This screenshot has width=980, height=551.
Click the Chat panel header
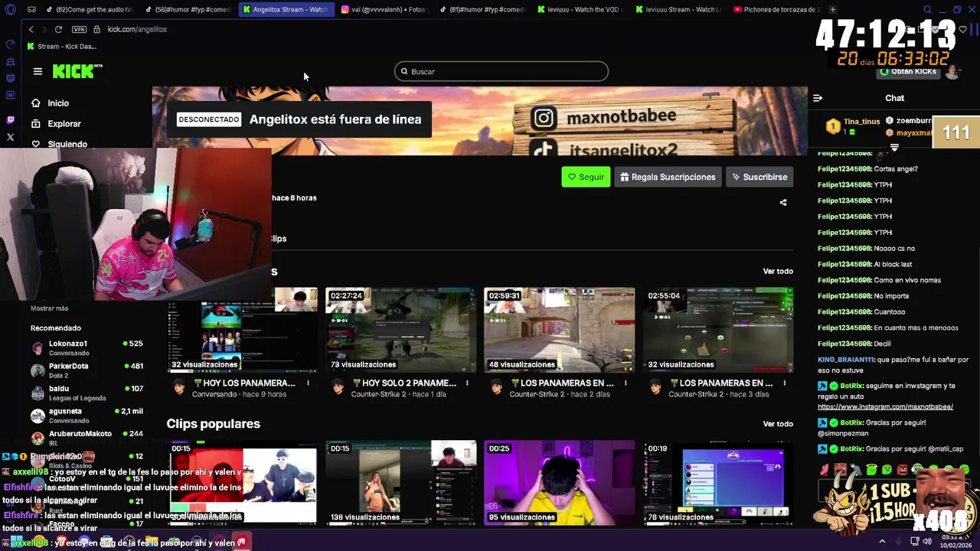[894, 98]
